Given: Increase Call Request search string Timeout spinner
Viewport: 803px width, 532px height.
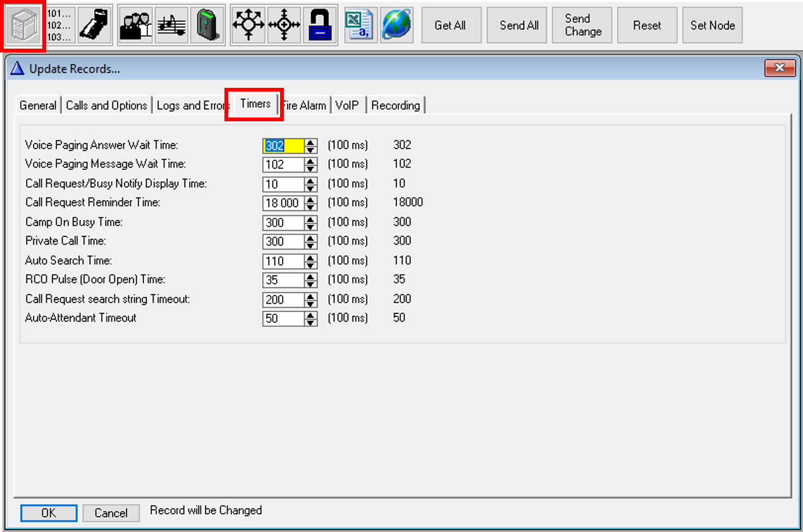Looking at the screenshot, I should (x=310, y=297).
